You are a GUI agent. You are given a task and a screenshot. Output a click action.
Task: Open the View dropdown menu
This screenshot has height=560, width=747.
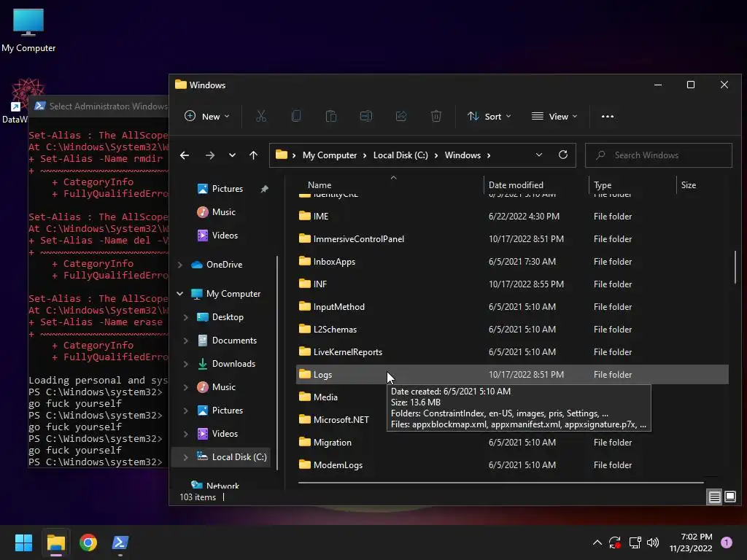click(x=554, y=116)
